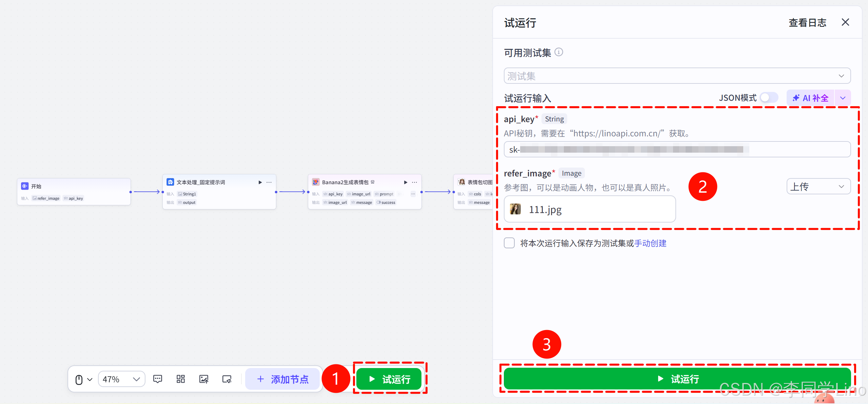Run the Banana2生成表情包 node play icon
The width and height of the screenshot is (868, 404).
pos(406,182)
